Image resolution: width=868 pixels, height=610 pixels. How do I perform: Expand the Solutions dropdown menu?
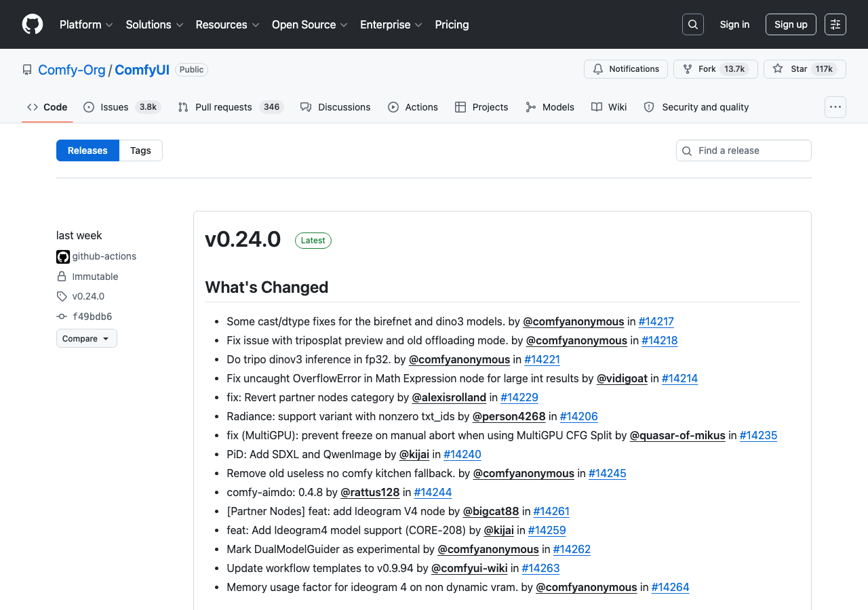coord(155,24)
